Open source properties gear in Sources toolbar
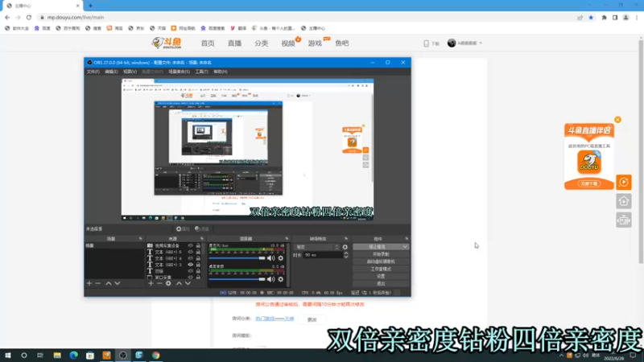The width and height of the screenshot is (644, 362). (168, 283)
